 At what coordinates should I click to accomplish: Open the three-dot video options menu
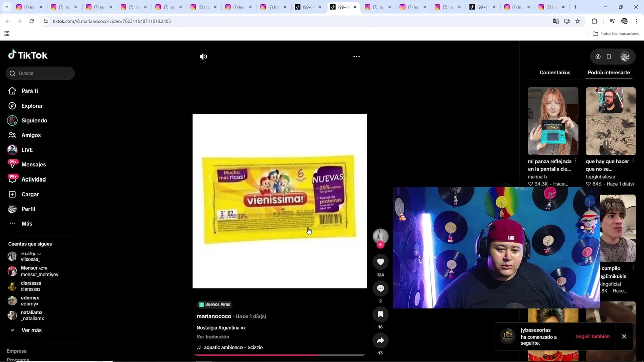356,57
